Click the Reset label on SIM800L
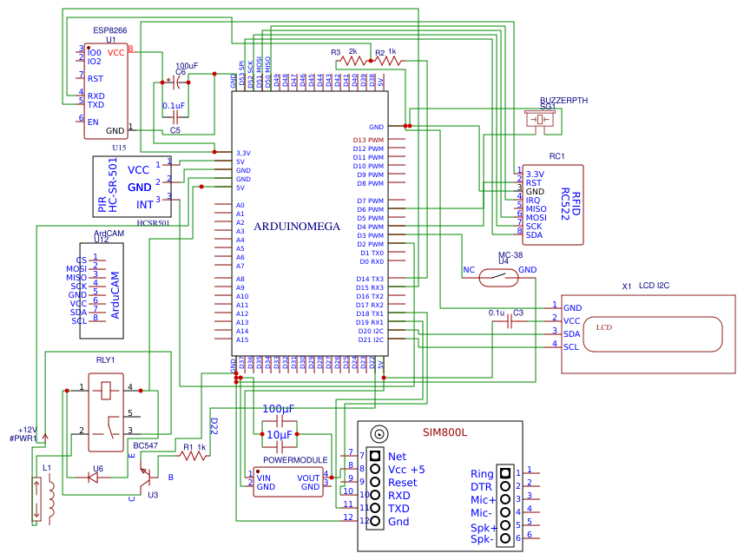 pyautogui.click(x=402, y=482)
